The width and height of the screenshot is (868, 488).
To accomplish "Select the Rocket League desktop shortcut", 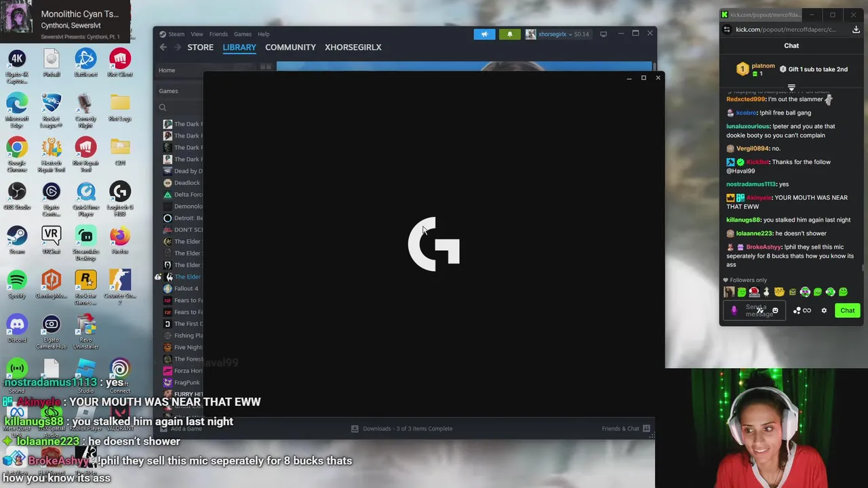I will click(52, 110).
